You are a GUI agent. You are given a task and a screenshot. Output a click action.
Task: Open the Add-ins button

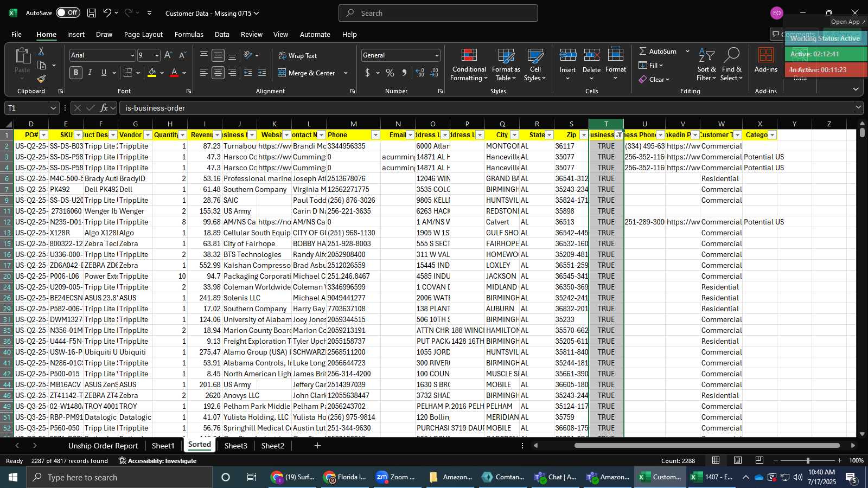766,61
